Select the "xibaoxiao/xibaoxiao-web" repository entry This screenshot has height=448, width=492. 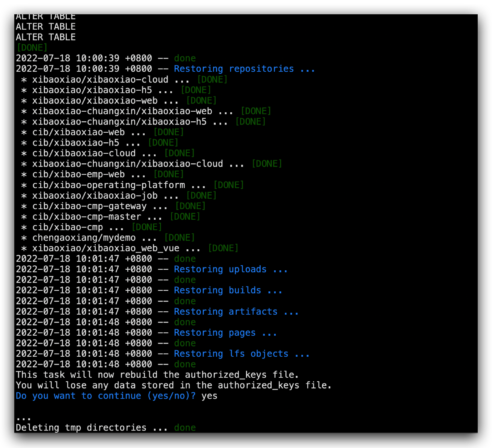[x=95, y=101]
